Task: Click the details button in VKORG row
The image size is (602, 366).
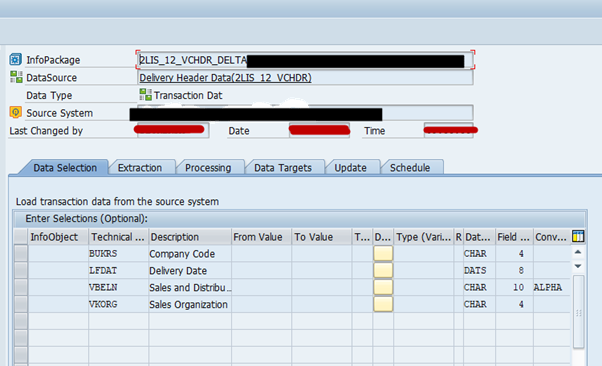Action: click(383, 304)
